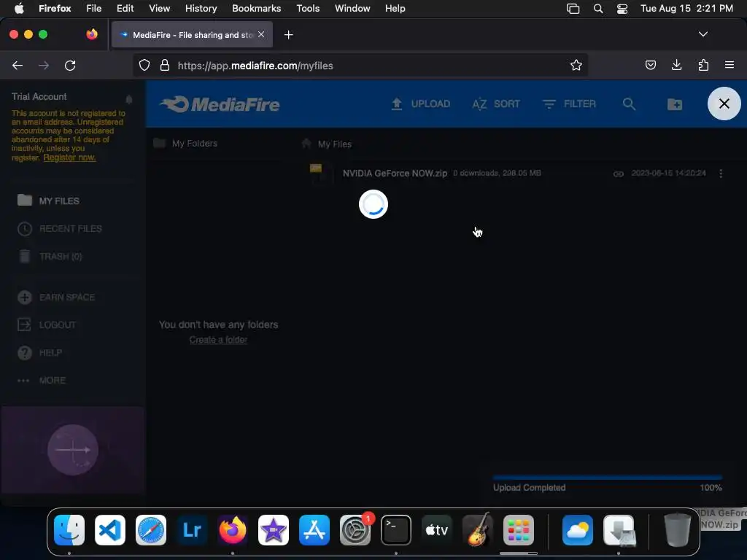Screen dimensions: 747x560
Task: Open the SORT options
Action: [496, 104]
